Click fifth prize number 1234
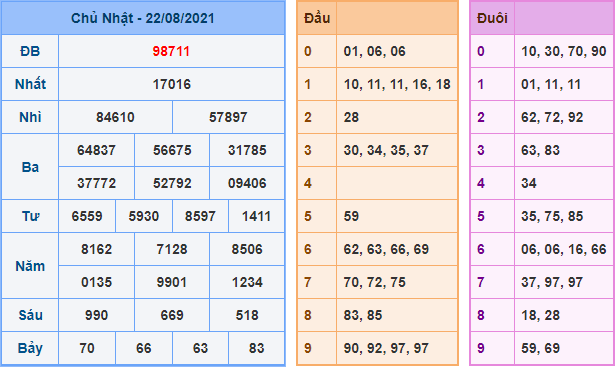615x367 pixels. click(247, 282)
